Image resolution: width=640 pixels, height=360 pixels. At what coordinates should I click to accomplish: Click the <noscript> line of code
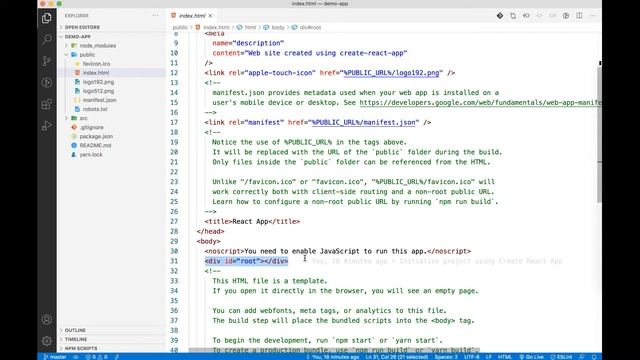[x=338, y=251]
